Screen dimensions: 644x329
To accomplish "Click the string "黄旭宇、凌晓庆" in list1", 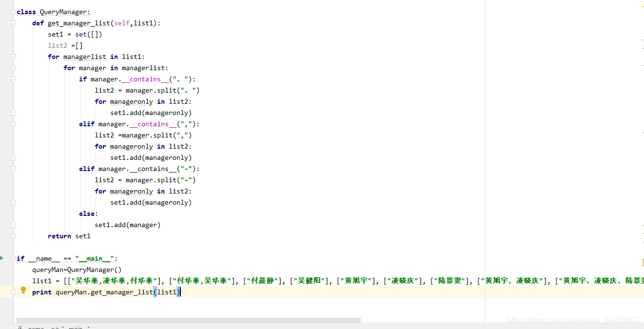I will click(512, 281).
